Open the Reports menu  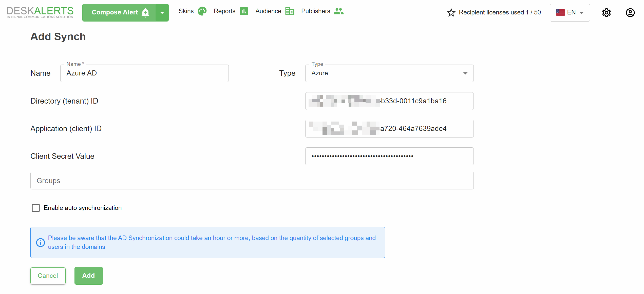pyautogui.click(x=224, y=11)
